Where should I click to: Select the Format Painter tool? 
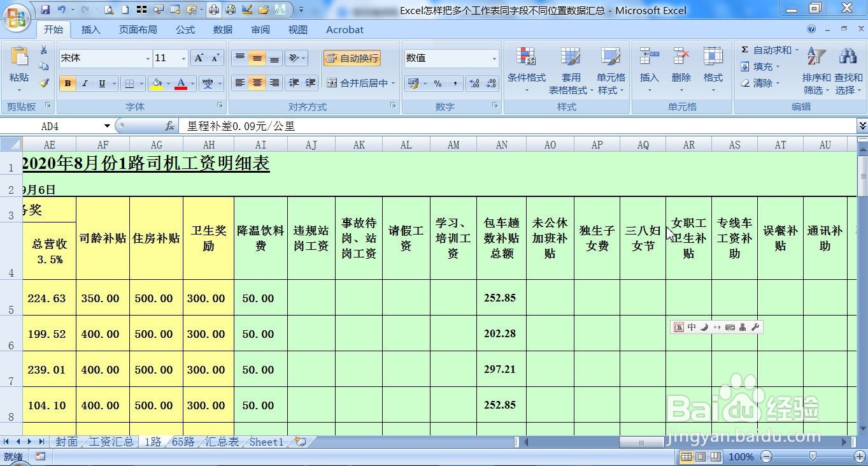pyautogui.click(x=43, y=82)
